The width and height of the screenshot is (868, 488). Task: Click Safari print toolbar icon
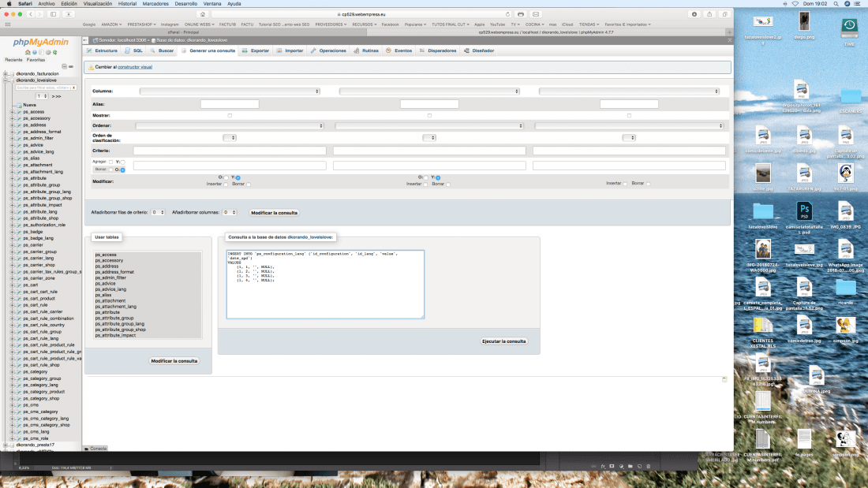coord(520,14)
